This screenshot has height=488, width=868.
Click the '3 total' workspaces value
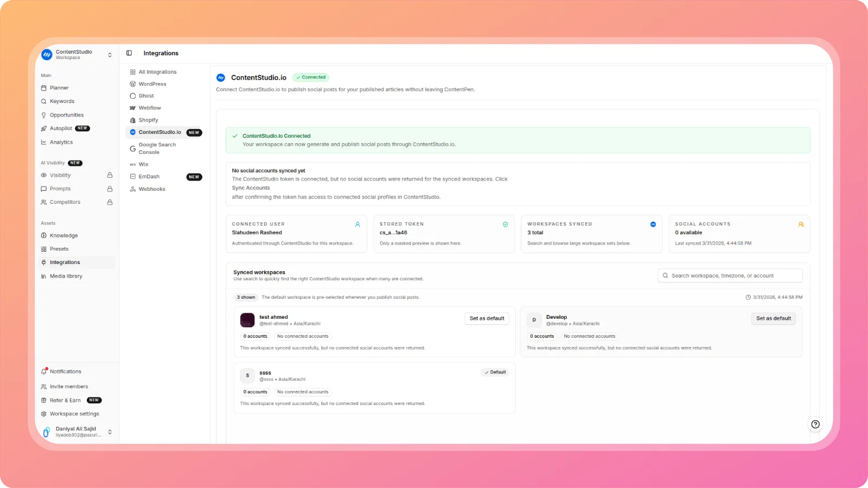click(x=535, y=233)
